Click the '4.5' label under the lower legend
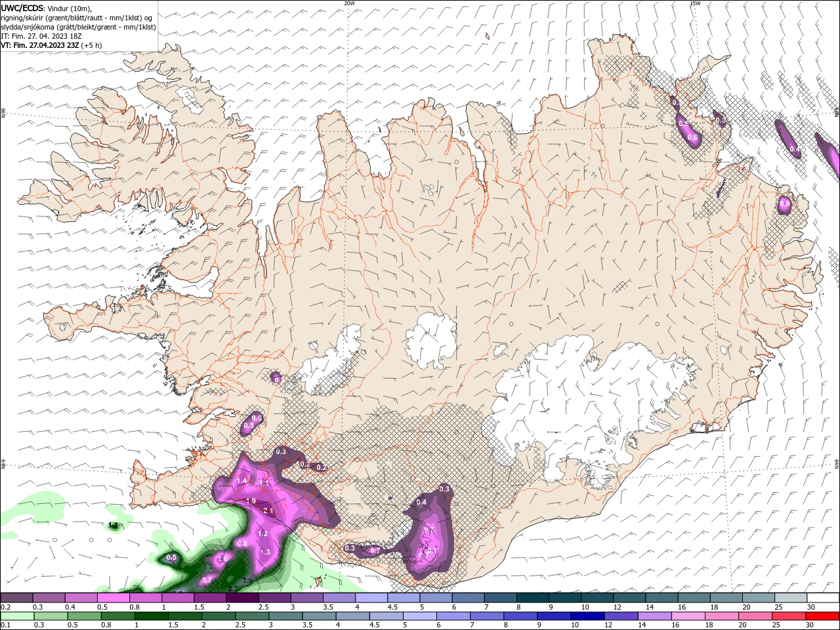Image resolution: width=840 pixels, height=630 pixels. pyautogui.click(x=374, y=625)
